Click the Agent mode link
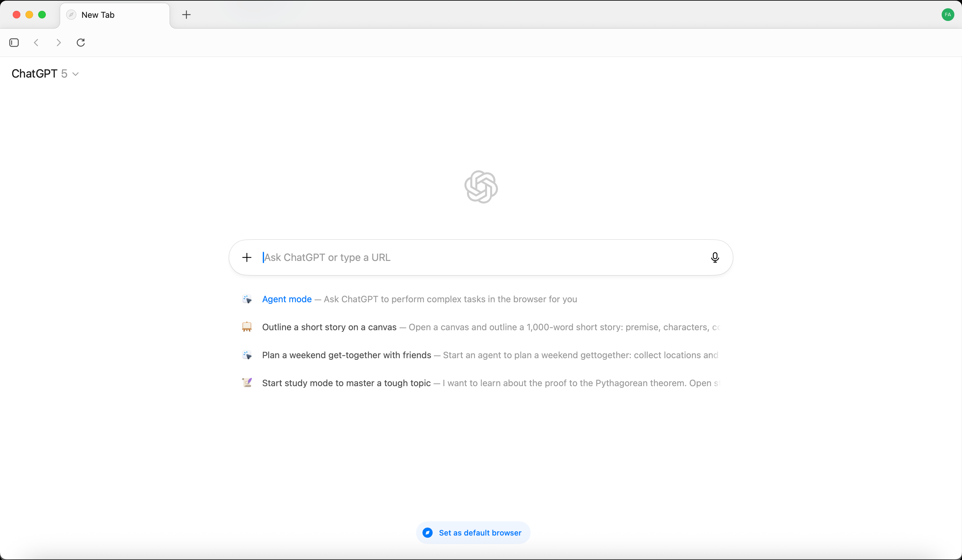Screen dimensions: 962x560 (x=287, y=299)
